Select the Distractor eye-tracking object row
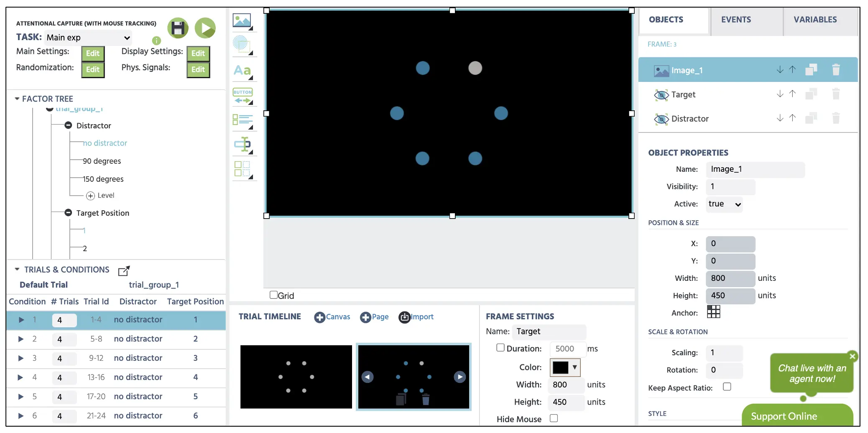The height and width of the screenshot is (433, 868). [748, 119]
